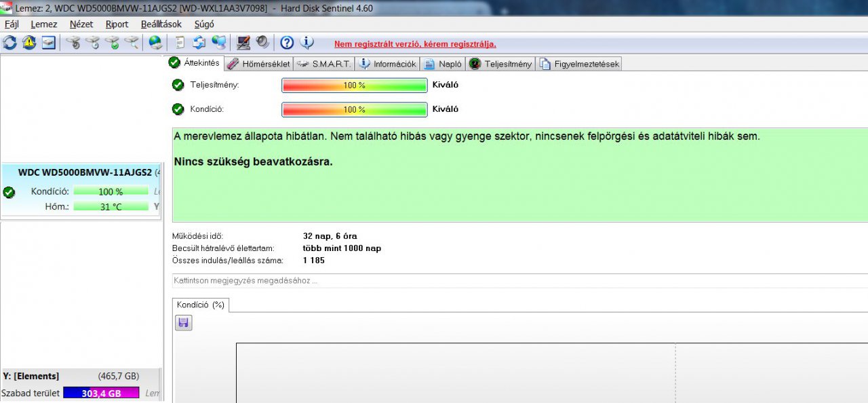Screen dimensions: 868x403
Task: Click the network computers toolbar icon
Action: [218, 43]
